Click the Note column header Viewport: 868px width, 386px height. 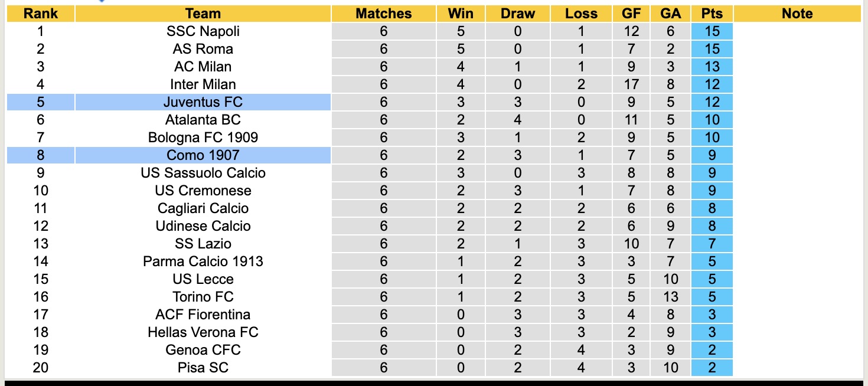797,14
